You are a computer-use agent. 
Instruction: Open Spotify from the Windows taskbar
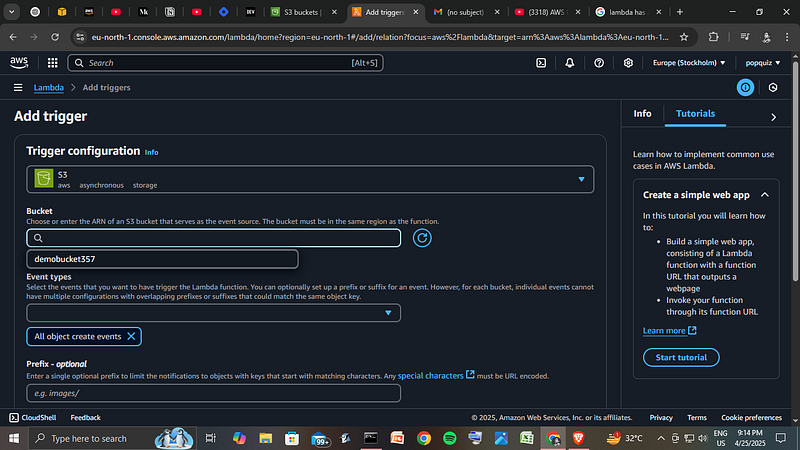click(449, 438)
